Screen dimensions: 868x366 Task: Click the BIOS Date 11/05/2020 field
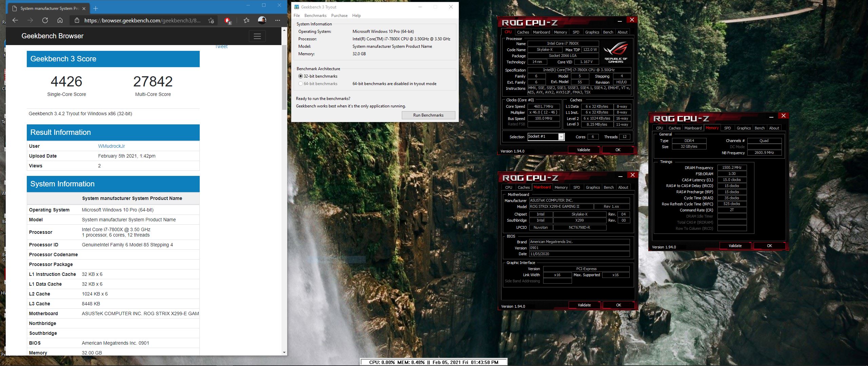(579, 254)
